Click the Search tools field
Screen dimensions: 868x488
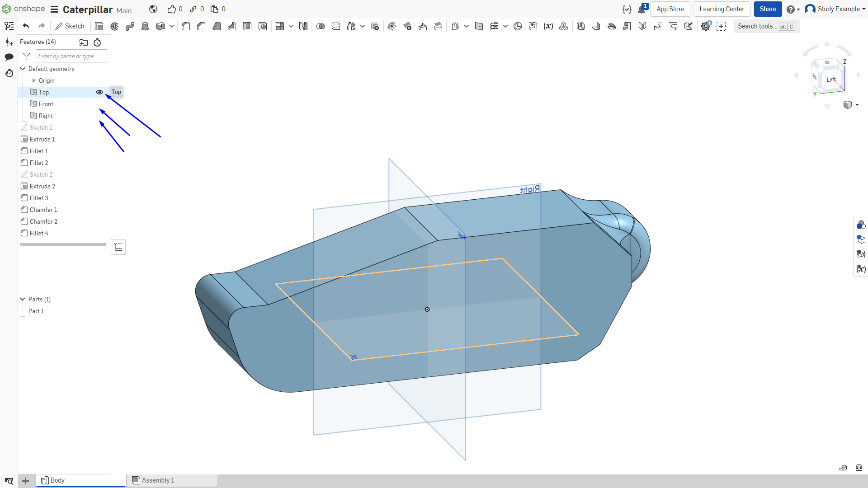pyautogui.click(x=766, y=26)
